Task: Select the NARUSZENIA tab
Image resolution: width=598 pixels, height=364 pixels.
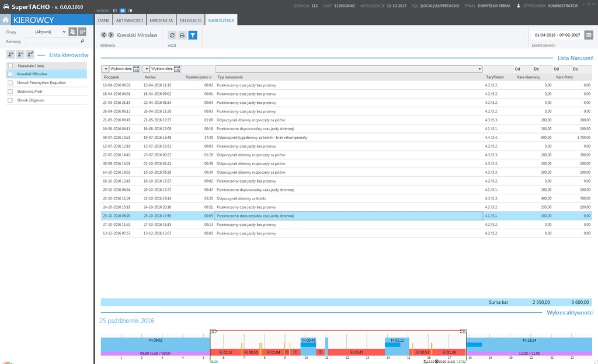Action: click(x=221, y=20)
